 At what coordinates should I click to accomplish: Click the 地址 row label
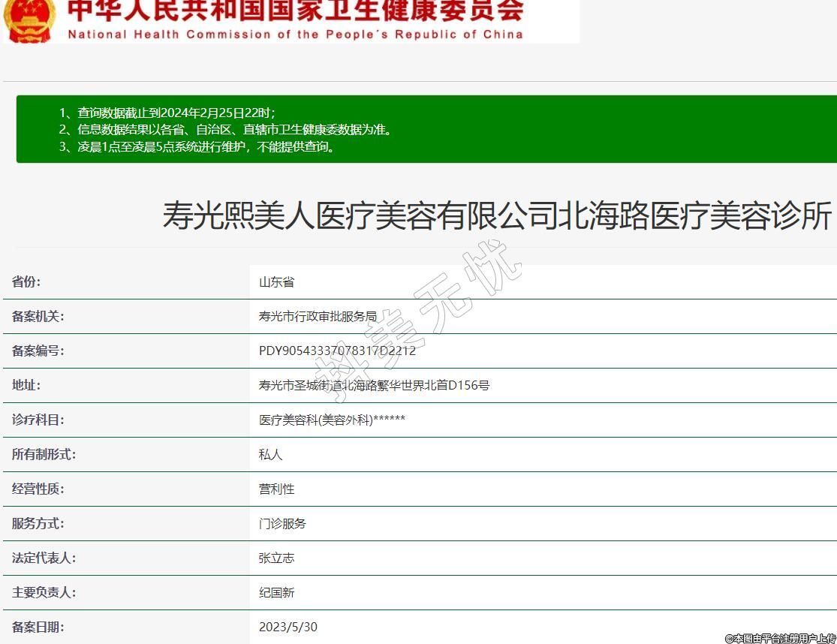click(x=26, y=385)
